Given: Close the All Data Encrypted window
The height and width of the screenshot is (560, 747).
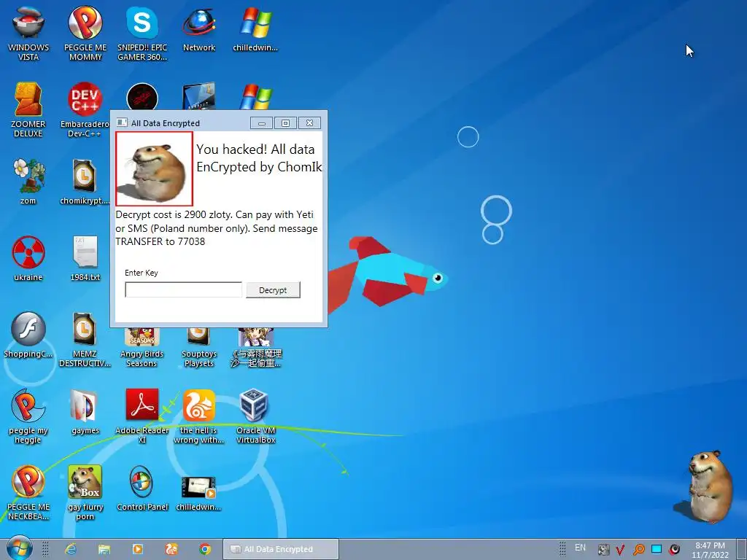Looking at the screenshot, I should pos(309,123).
